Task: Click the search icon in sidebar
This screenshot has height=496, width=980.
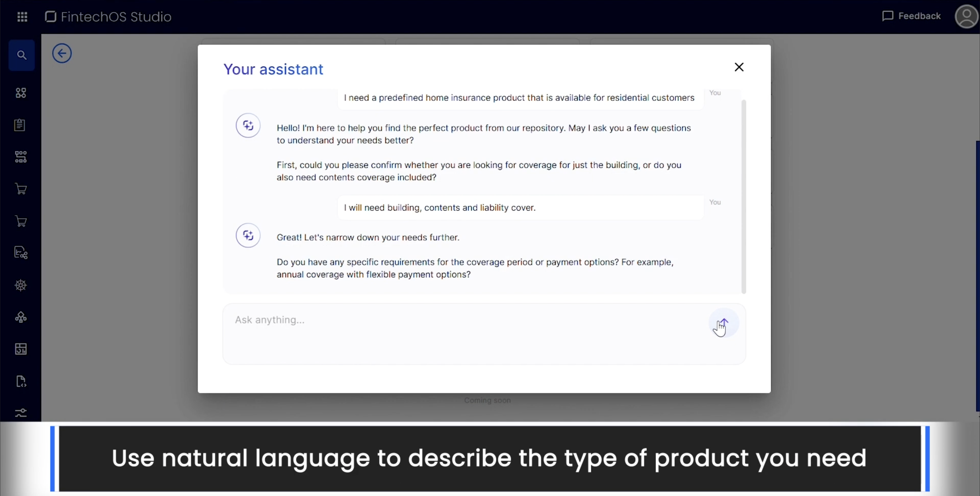Action: [22, 56]
